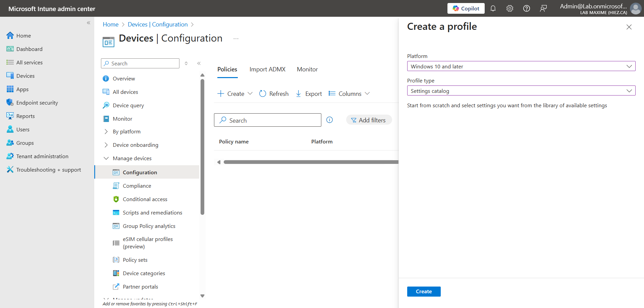
Task: Switch to the Import ADMX tab
Action: [267, 69]
